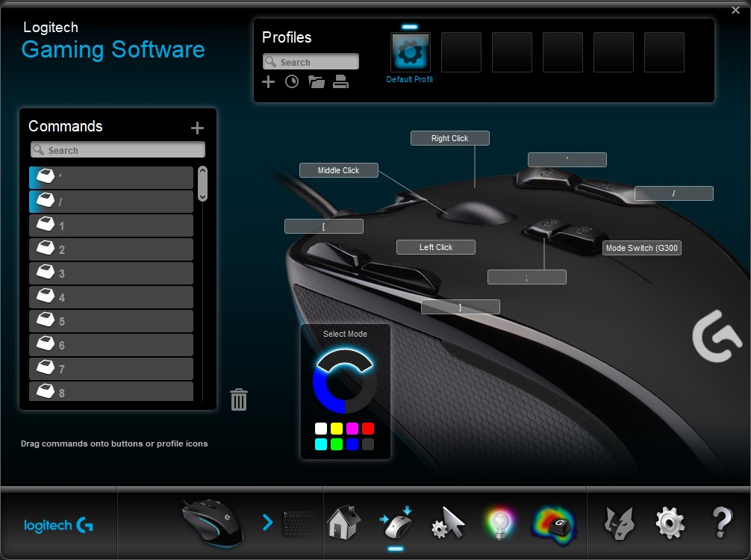Open the input analysis heatmap icon
This screenshot has height=560, width=751.
[553, 526]
